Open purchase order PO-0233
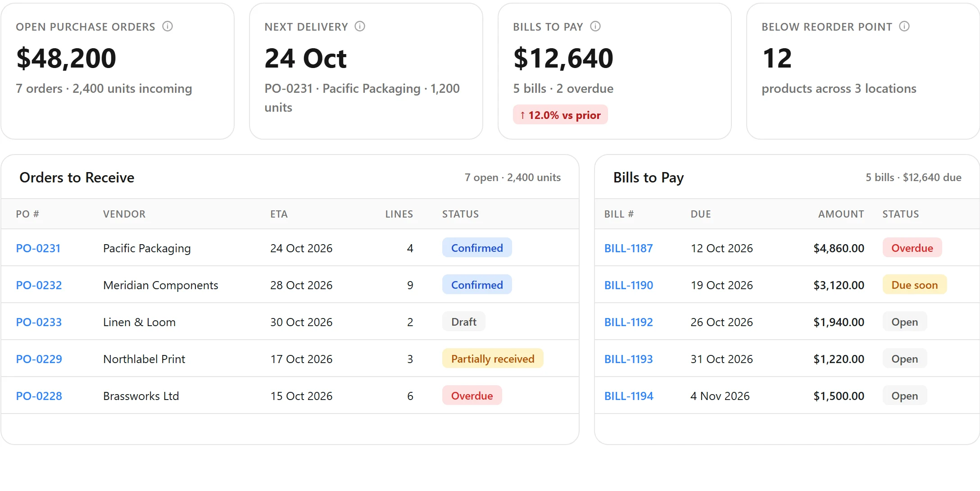Screen dimensions: 980x491 pyautogui.click(x=39, y=322)
